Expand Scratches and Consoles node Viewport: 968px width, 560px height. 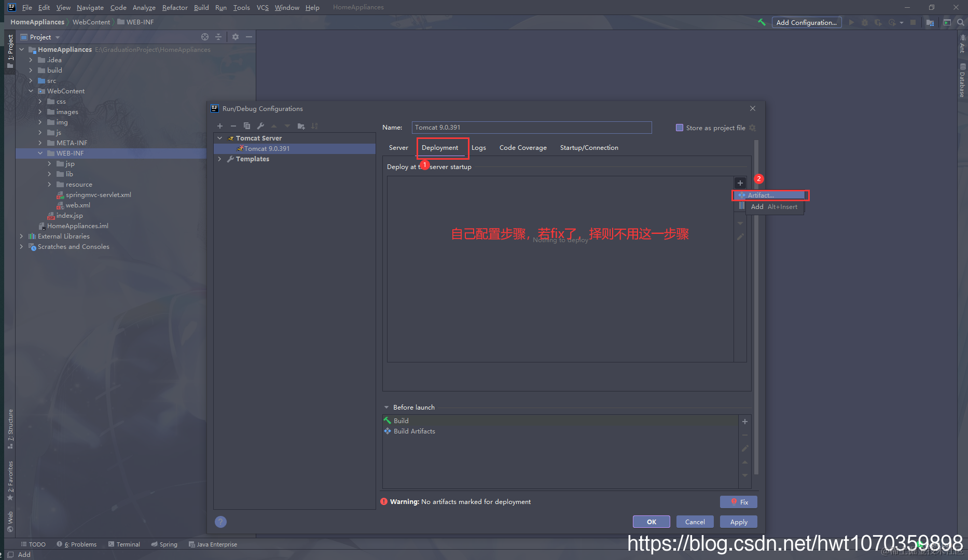(21, 247)
